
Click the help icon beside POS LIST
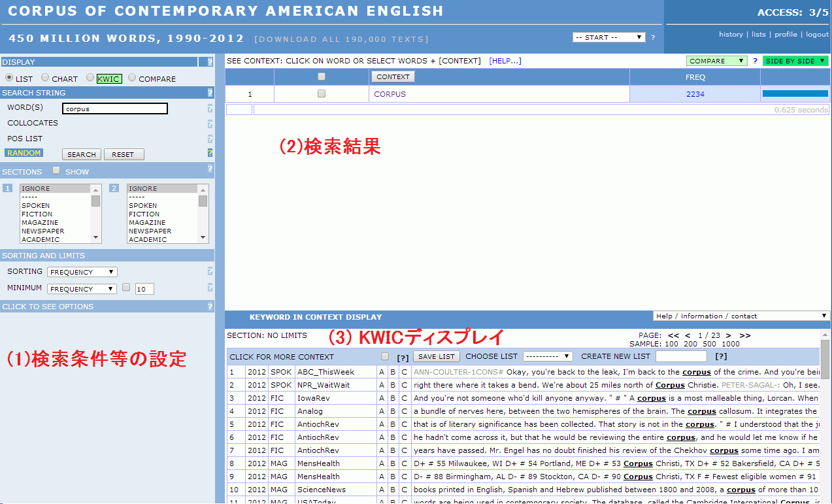(x=210, y=139)
